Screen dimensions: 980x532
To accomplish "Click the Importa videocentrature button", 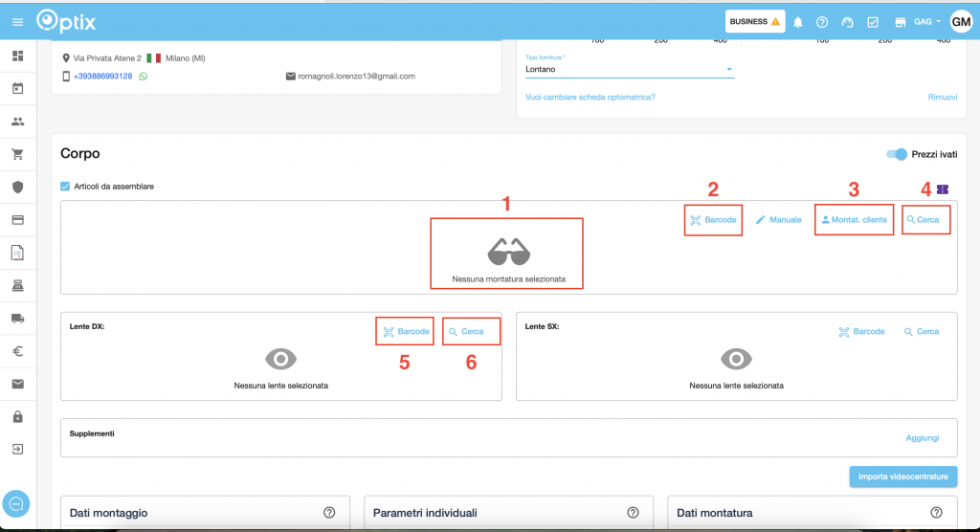I will point(902,477).
